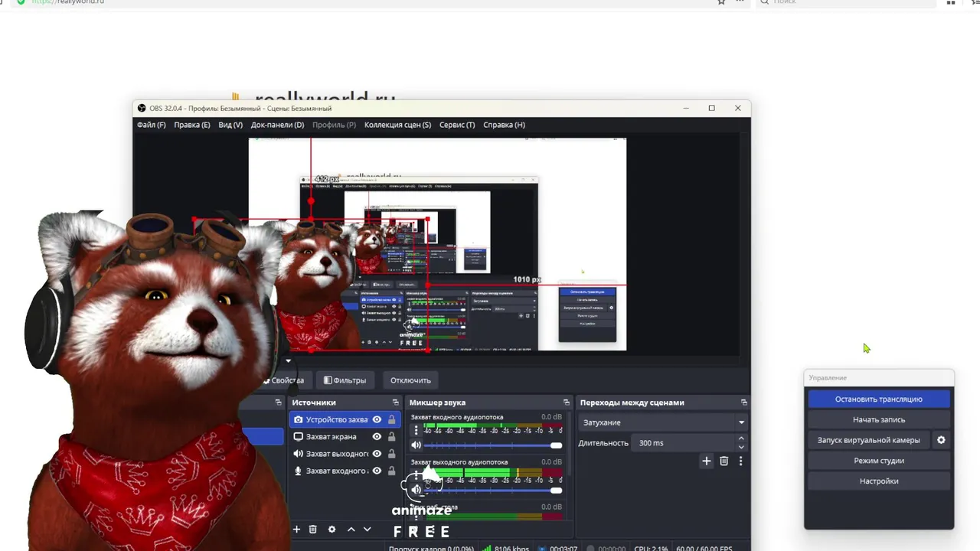This screenshot has height=551, width=980.
Task: Open Настройки from controls dock
Action: pos(879,481)
